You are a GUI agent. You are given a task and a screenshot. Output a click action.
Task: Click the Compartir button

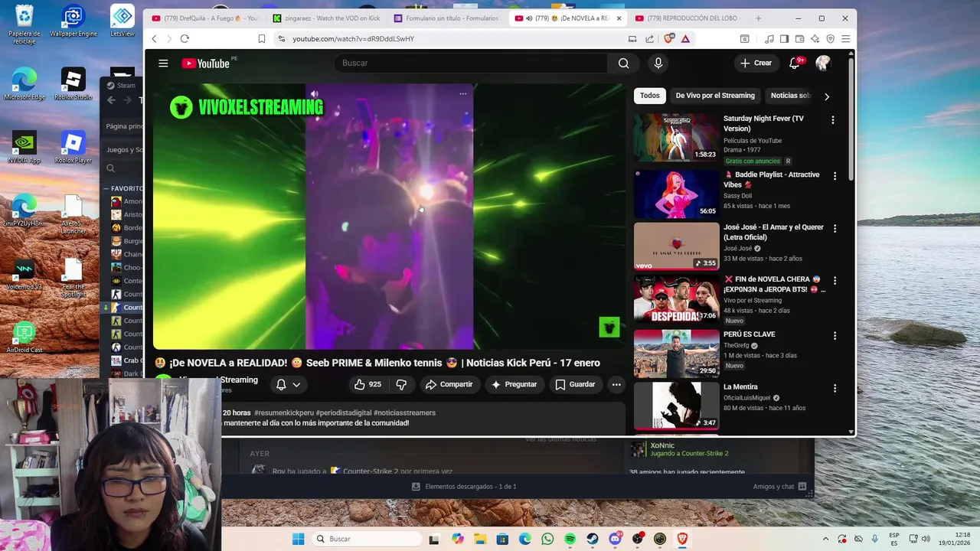tap(449, 384)
